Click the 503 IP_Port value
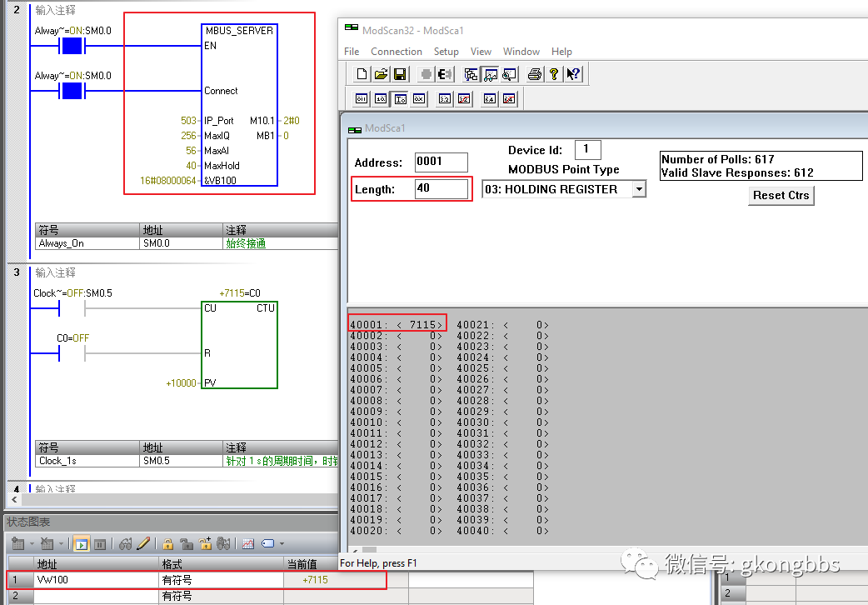The height and width of the screenshot is (605, 868). pyautogui.click(x=188, y=121)
